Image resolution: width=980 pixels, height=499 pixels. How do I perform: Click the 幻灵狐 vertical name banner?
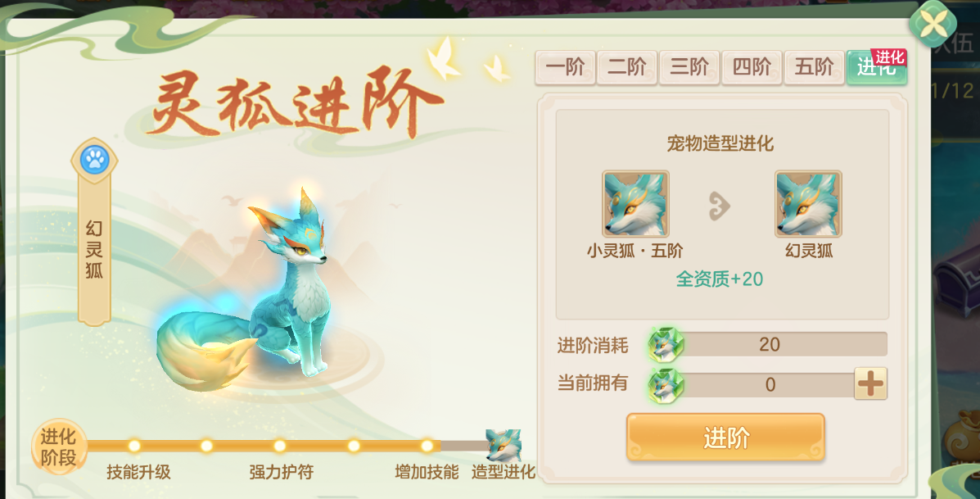pos(94,250)
